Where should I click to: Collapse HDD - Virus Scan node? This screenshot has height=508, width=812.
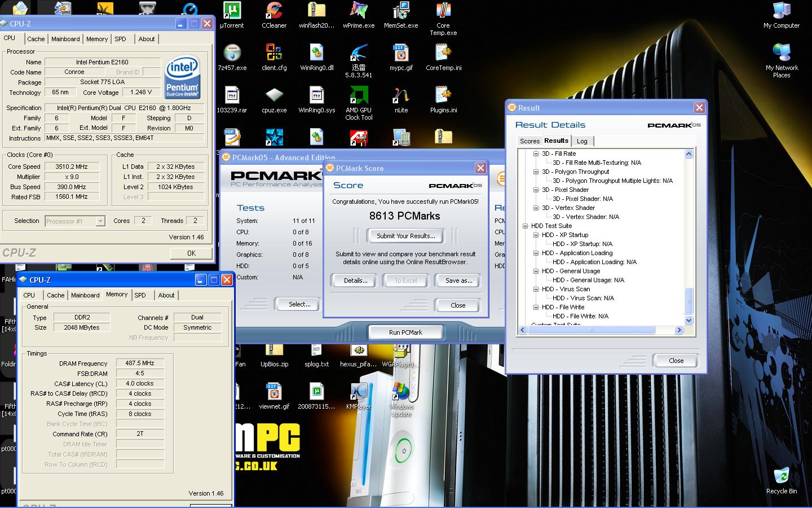click(x=536, y=289)
